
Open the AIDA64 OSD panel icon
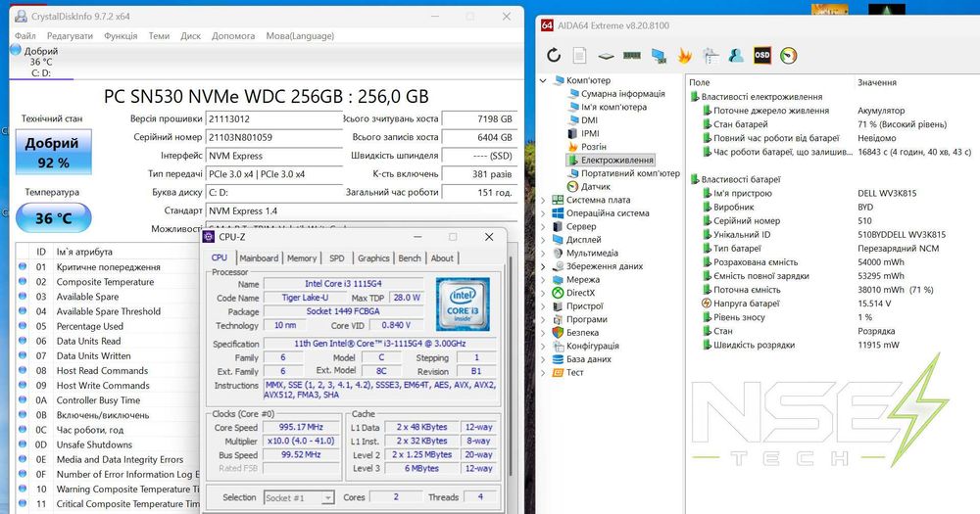pos(762,56)
